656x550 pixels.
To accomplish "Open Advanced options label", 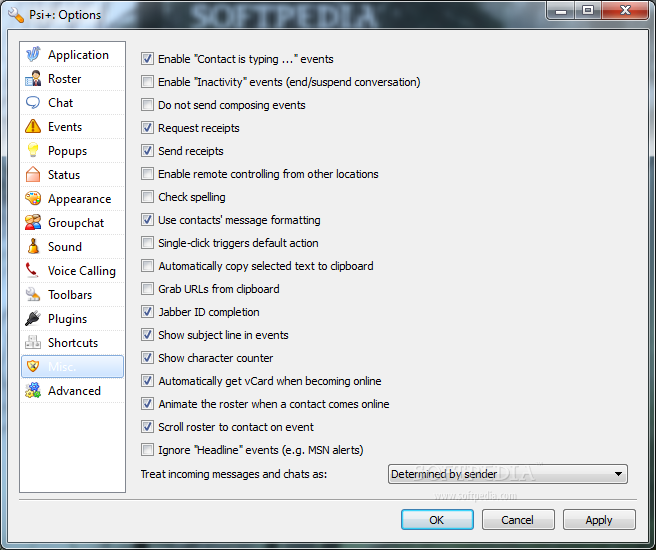I will (x=74, y=391).
